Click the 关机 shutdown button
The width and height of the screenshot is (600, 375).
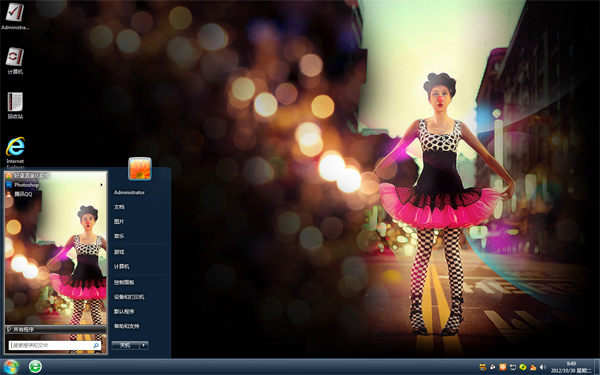click(x=126, y=345)
